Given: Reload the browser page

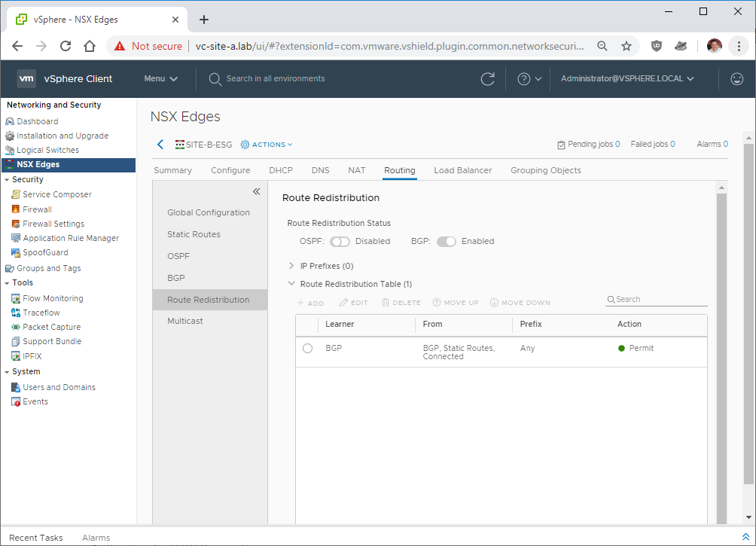Looking at the screenshot, I should (x=66, y=46).
